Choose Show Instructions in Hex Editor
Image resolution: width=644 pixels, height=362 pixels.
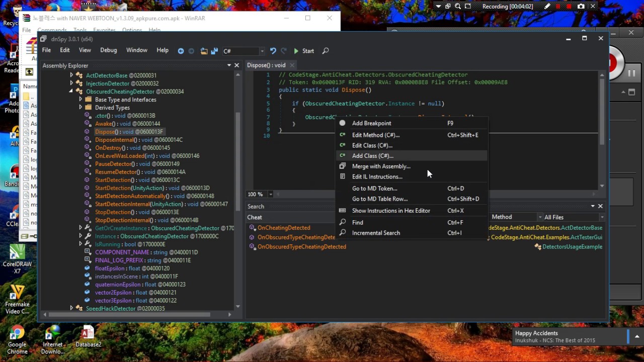[x=412, y=211]
